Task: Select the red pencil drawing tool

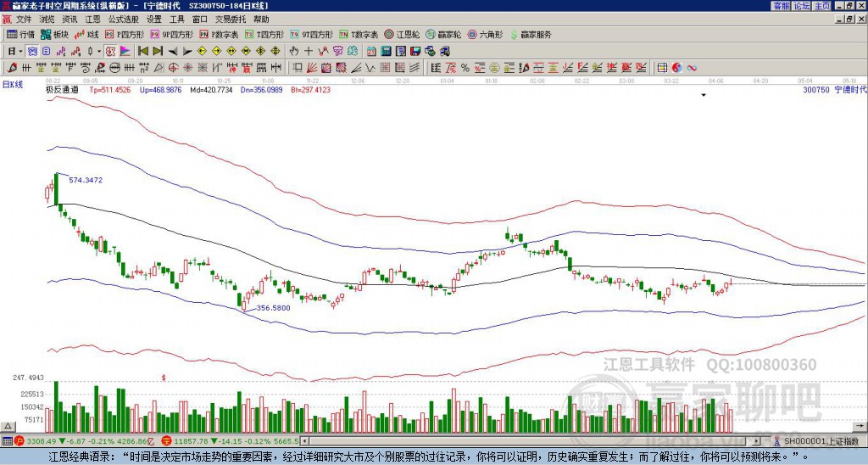Action: tap(12, 68)
